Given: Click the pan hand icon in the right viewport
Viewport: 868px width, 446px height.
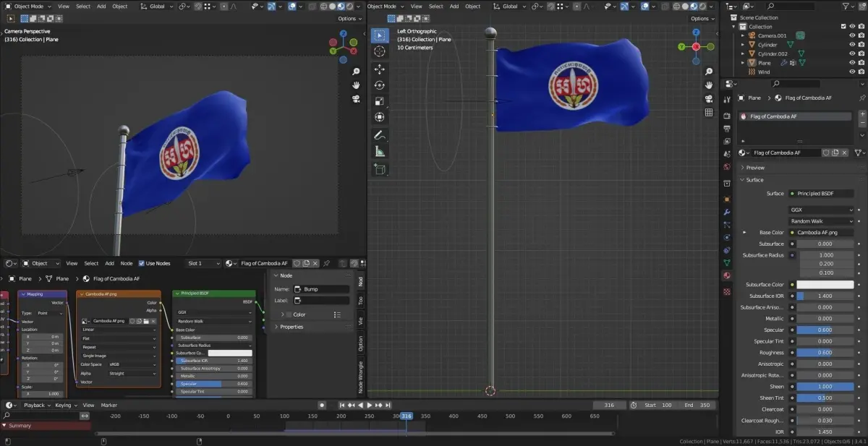Looking at the screenshot, I should tap(709, 85).
